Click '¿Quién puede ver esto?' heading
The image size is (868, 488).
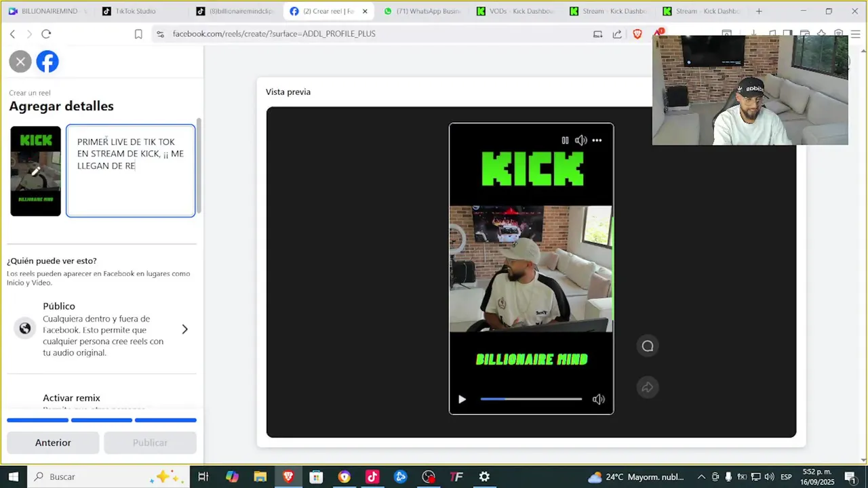(52, 261)
